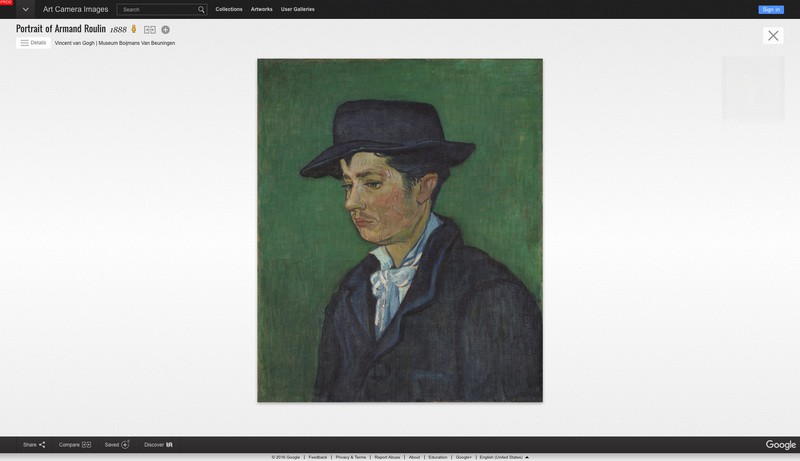The height and width of the screenshot is (461, 800).
Task: Add artwork with the plus icon
Action: click(166, 30)
